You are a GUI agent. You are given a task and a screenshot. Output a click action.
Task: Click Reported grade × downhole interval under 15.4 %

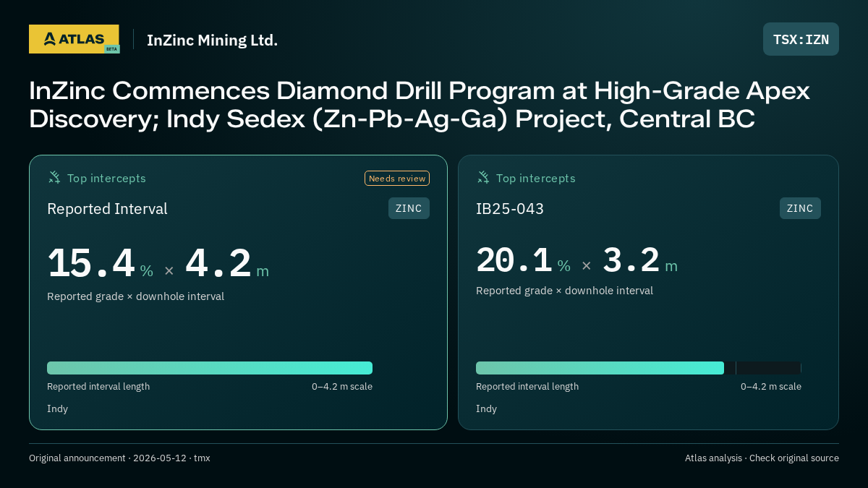click(135, 296)
